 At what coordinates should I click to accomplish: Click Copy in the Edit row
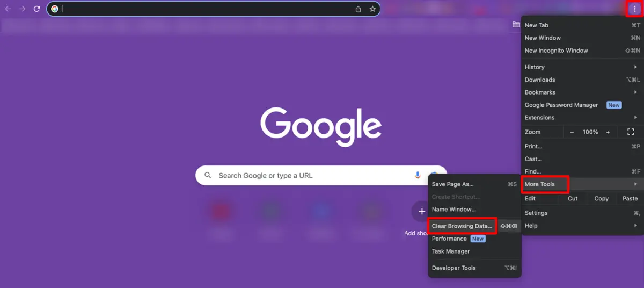(x=601, y=199)
